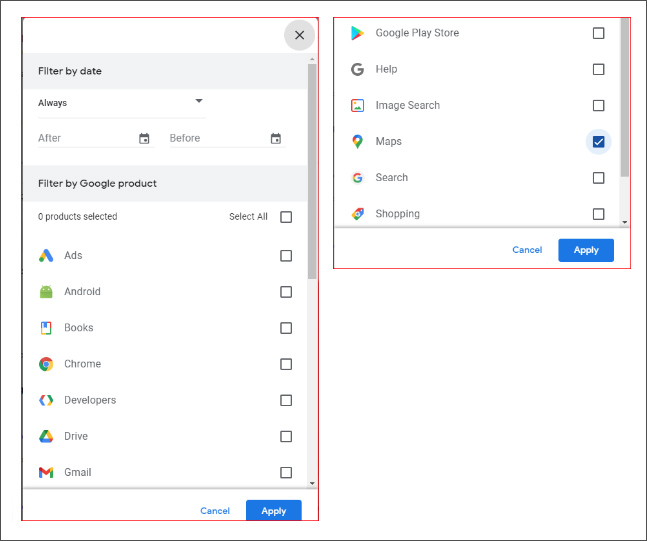
Task: Uncheck the Maps checkbox
Action: (598, 142)
